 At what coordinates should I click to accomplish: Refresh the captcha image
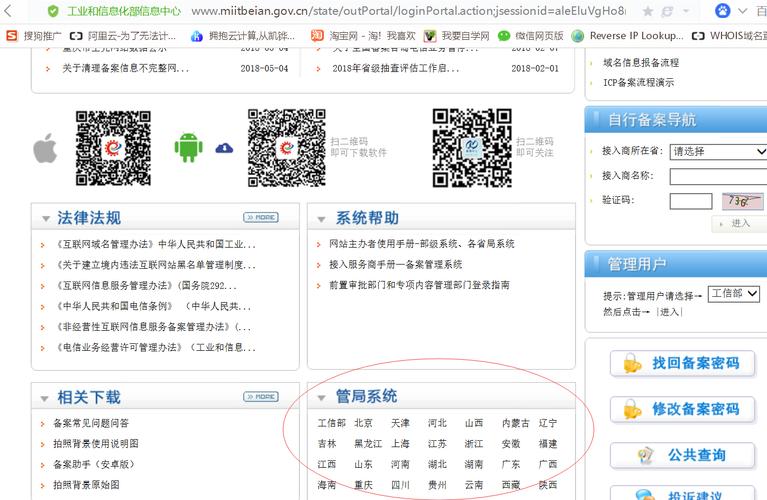tap(743, 201)
